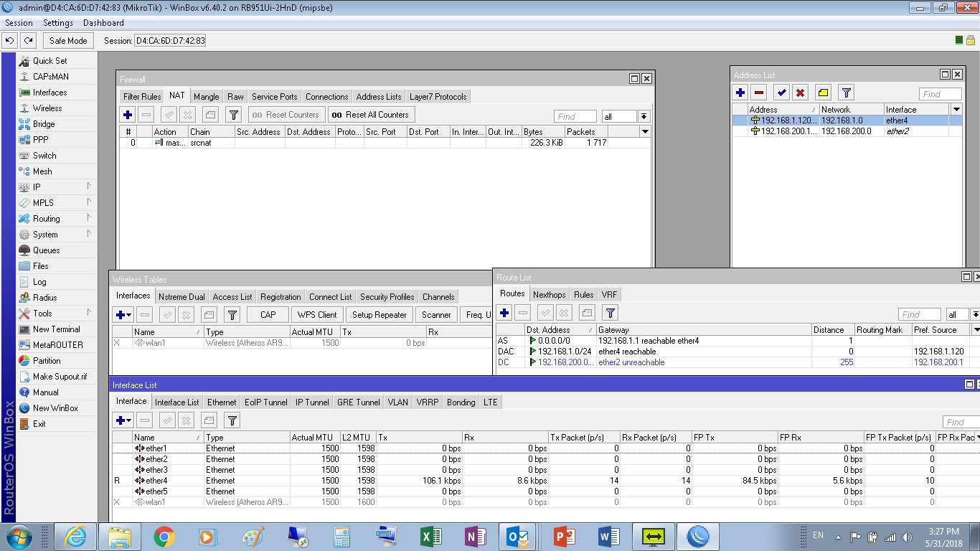Click Find field in Address List
This screenshot has height=551, width=980.
click(x=940, y=94)
